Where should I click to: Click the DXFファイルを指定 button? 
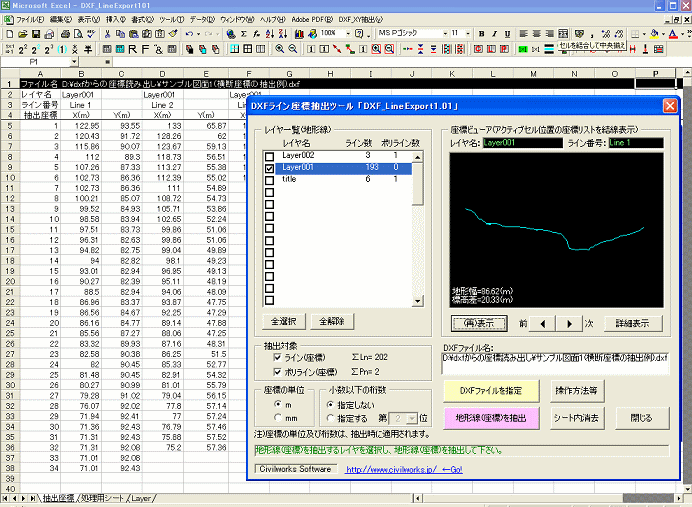[491, 391]
